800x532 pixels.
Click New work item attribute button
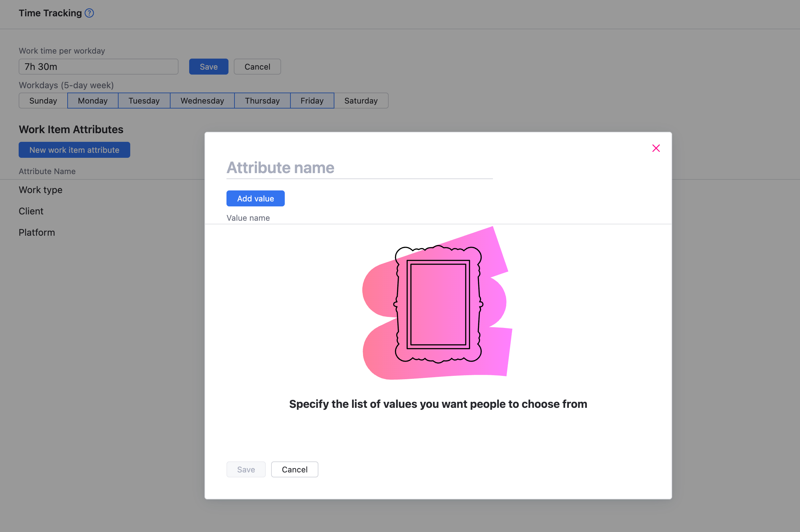click(74, 150)
